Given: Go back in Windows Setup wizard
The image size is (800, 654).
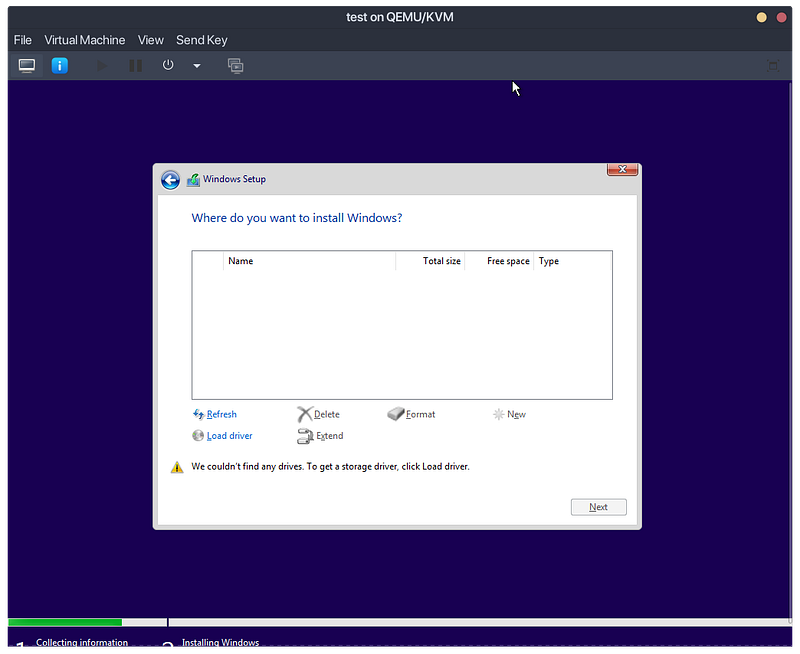Looking at the screenshot, I should coord(170,180).
